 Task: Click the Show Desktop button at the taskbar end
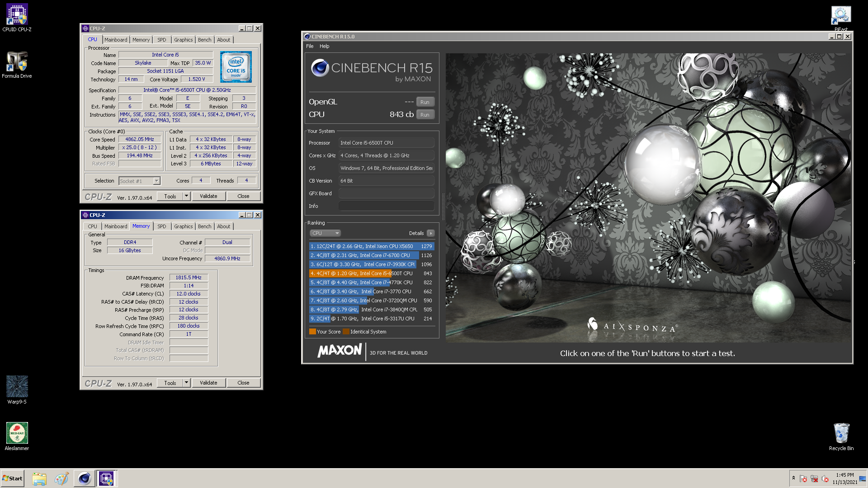point(863,479)
